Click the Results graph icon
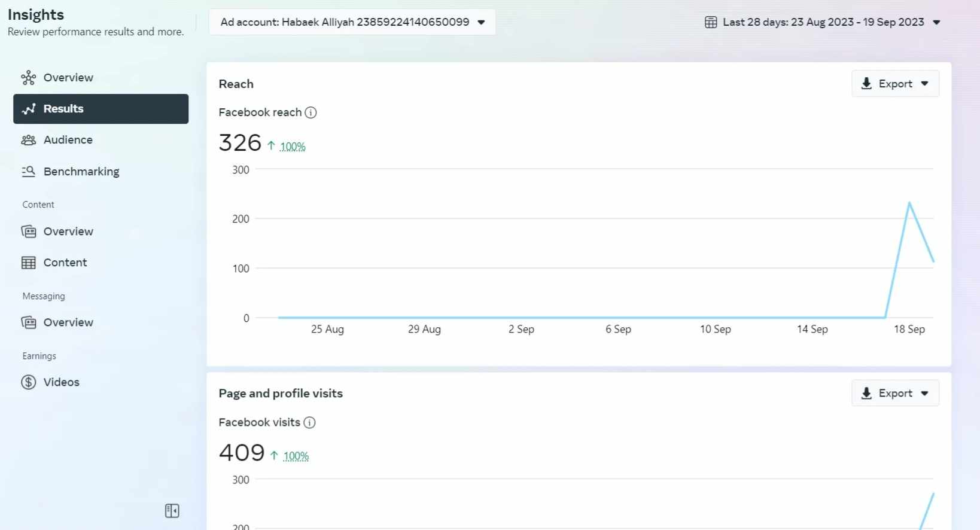Screen dimensions: 980x530 point(28,109)
